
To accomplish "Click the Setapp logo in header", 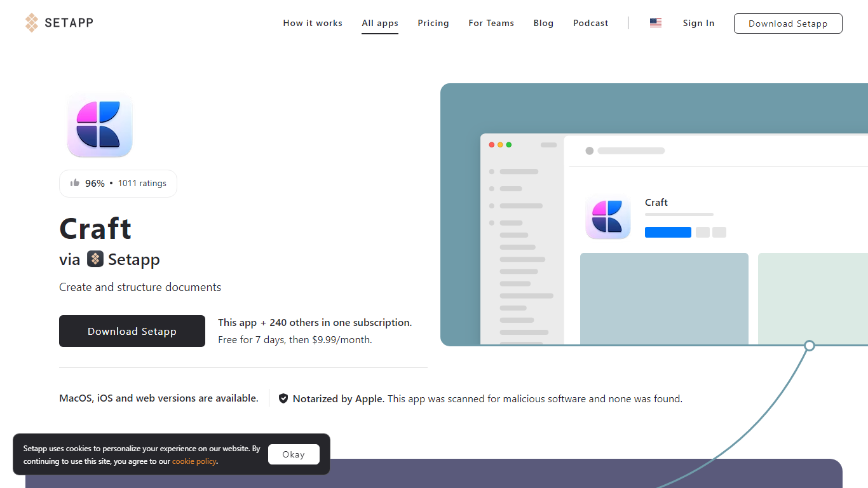I will point(59,23).
